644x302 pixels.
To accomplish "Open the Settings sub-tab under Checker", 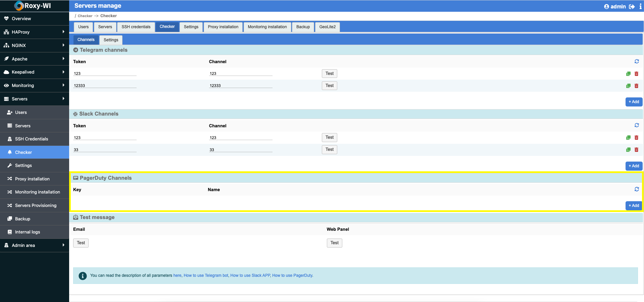I will click(x=111, y=40).
